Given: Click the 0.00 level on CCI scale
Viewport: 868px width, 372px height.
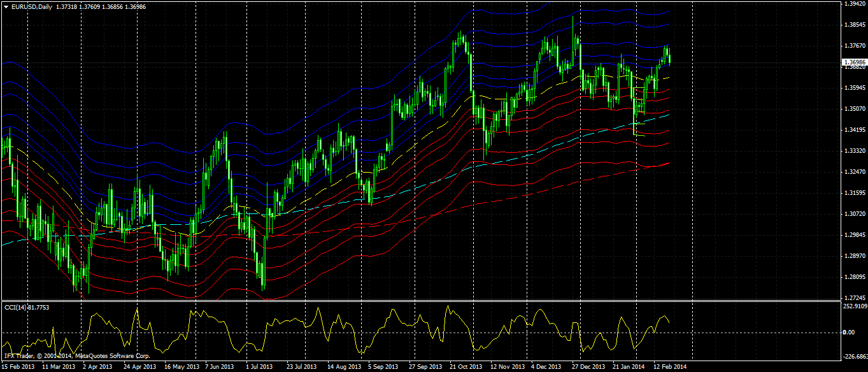Looking at the screenshot, I should 848,333.
